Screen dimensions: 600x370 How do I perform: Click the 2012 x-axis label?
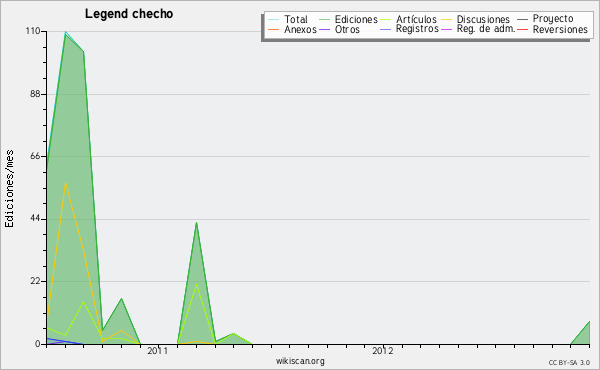383,351
